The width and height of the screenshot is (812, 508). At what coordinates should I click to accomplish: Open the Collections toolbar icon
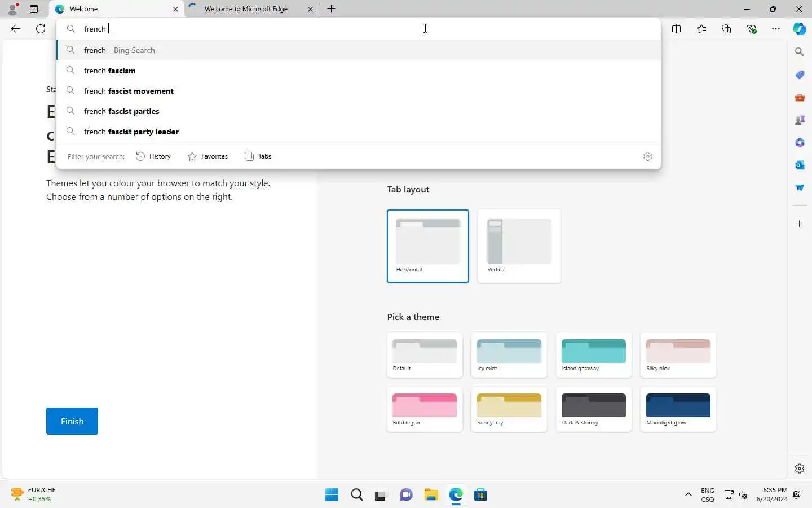[x=726, y=29]
